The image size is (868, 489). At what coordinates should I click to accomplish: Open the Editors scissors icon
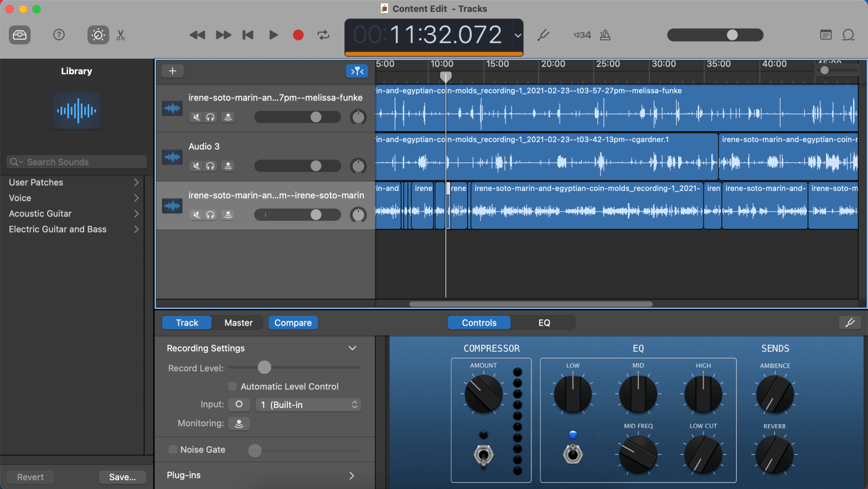pos(121,35)
